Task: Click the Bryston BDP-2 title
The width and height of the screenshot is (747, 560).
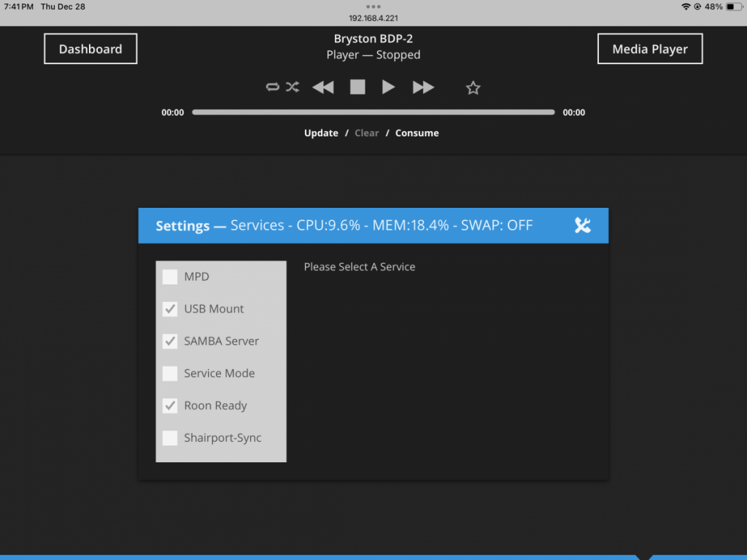Action: point(373,39)
